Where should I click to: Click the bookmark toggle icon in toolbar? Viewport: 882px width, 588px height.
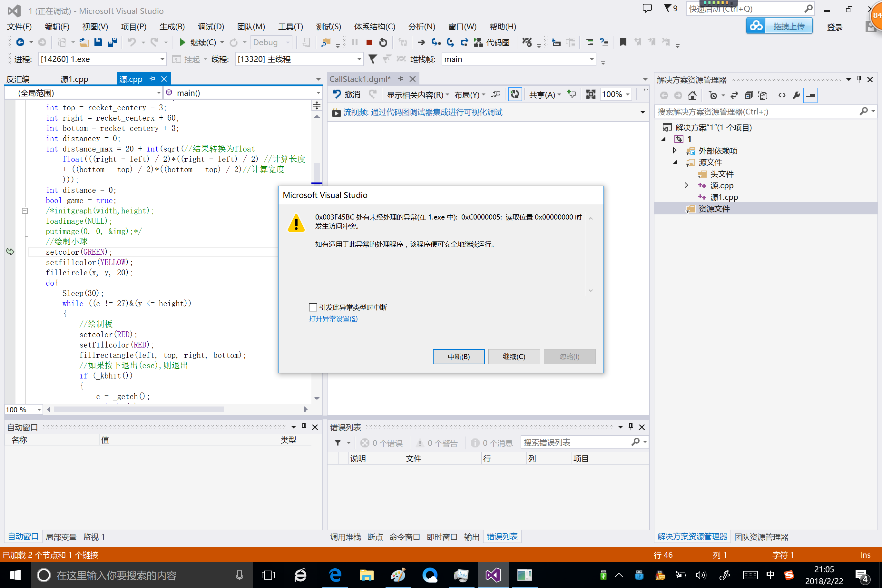click(623, 42)
